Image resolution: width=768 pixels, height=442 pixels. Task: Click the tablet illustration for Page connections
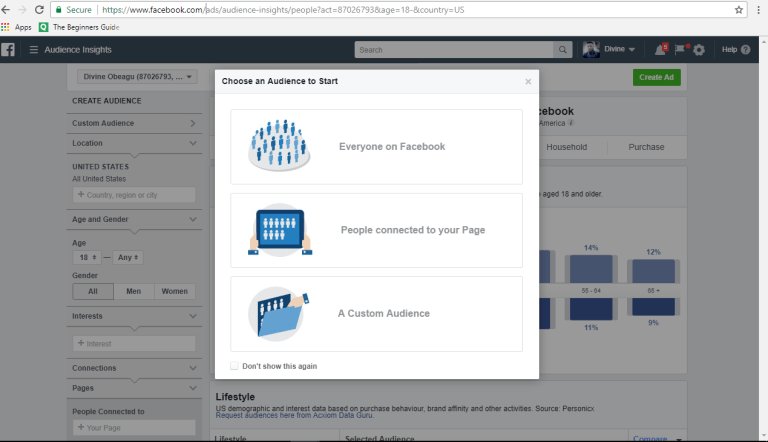click(280, 230)
